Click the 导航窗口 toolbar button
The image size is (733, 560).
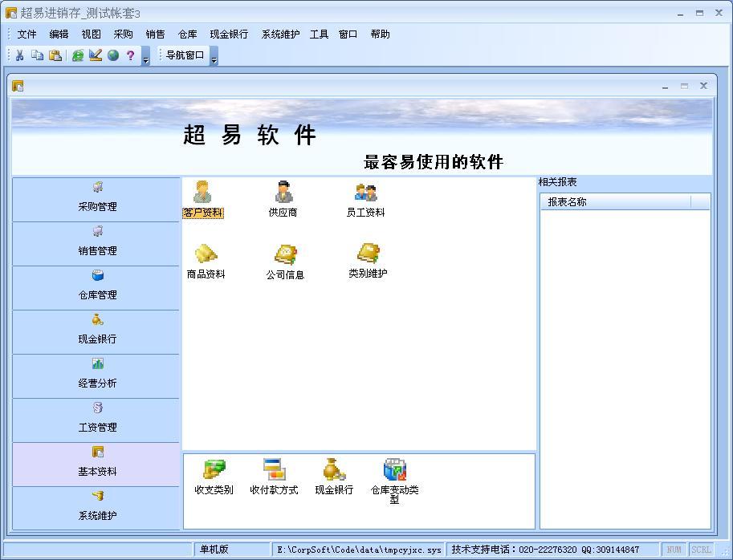point(185,55)
